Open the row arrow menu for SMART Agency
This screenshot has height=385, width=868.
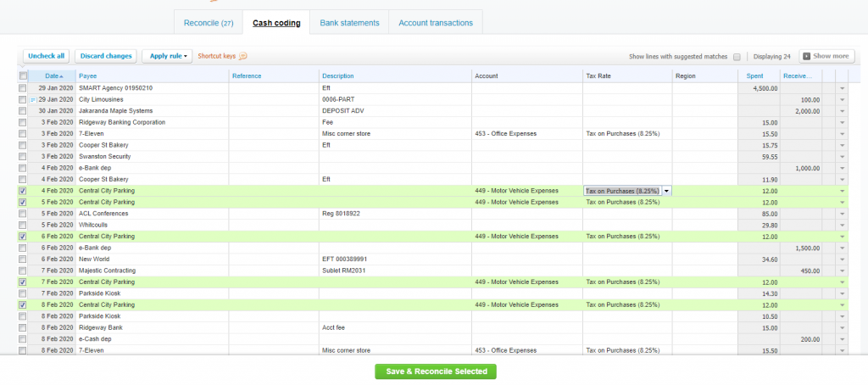[x=842, y=88]
